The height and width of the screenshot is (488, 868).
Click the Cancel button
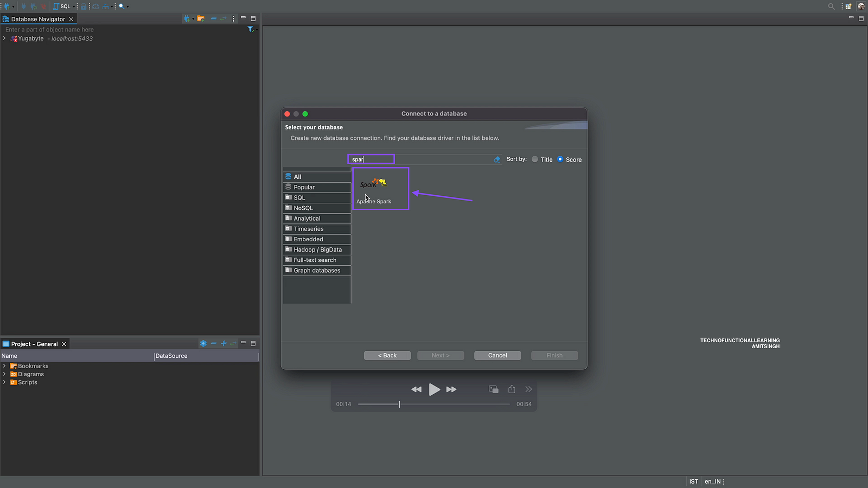tap(497, 356)
